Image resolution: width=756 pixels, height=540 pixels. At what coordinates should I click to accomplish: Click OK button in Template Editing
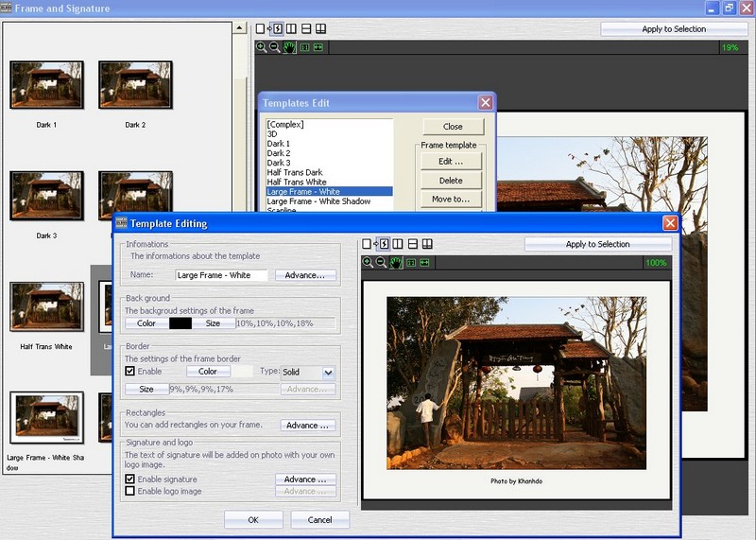point(252,519)
